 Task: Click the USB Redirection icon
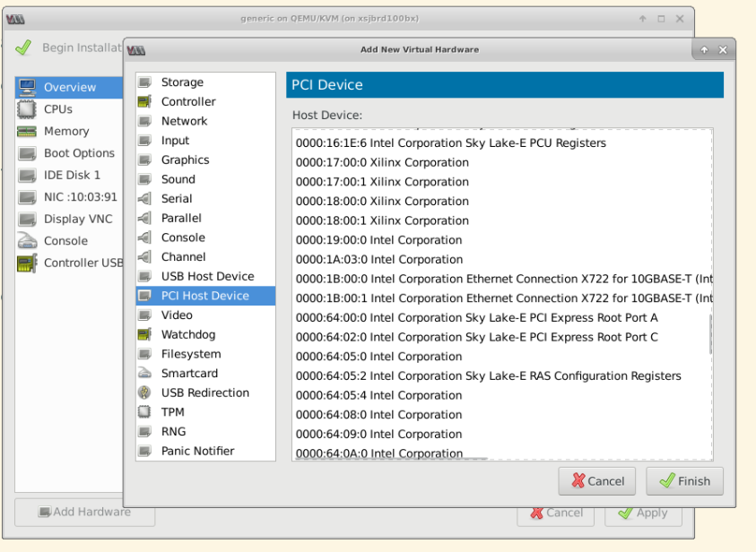(144, 393)
